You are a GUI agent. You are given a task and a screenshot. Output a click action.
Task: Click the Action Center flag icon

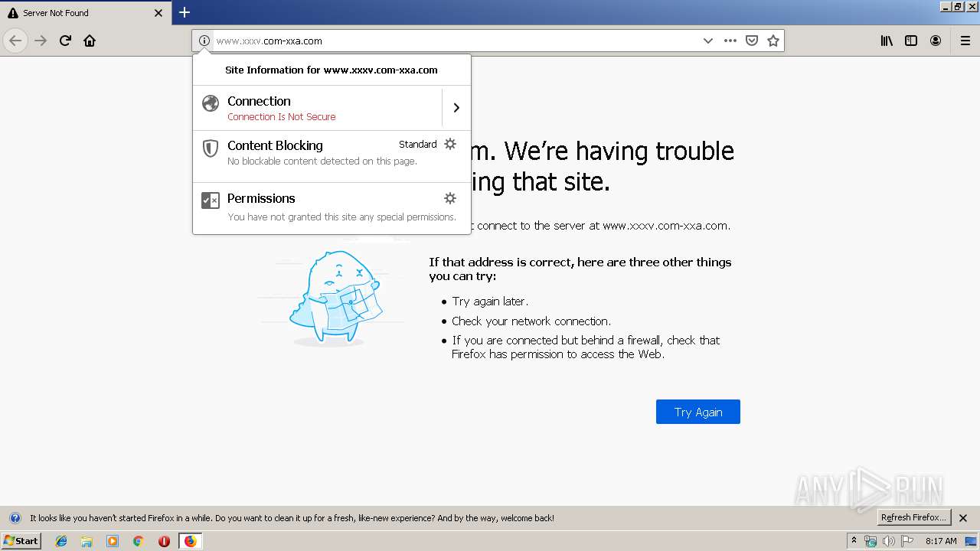908,541
